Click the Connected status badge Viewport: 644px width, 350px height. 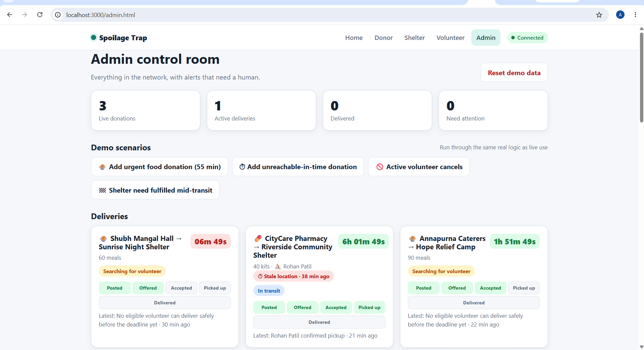coord(527,38)
